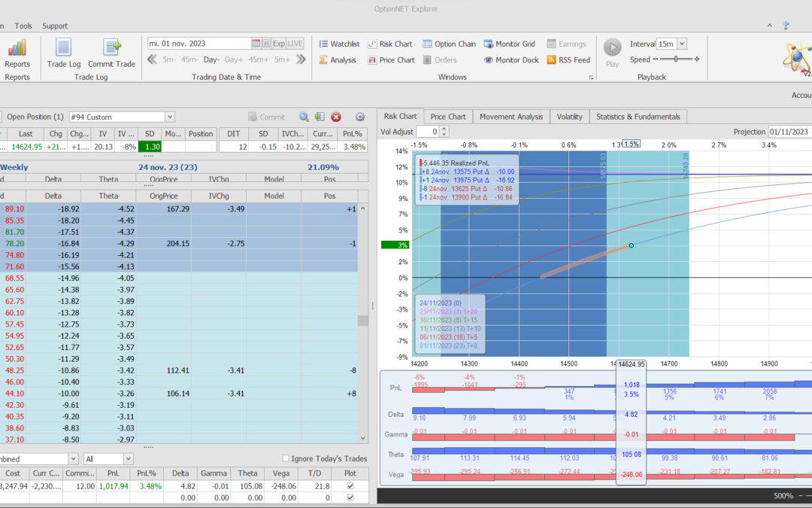Open the Option Chain window
Image resolution: width=812 pixels, height=508 pixels.
click(449, 44)
